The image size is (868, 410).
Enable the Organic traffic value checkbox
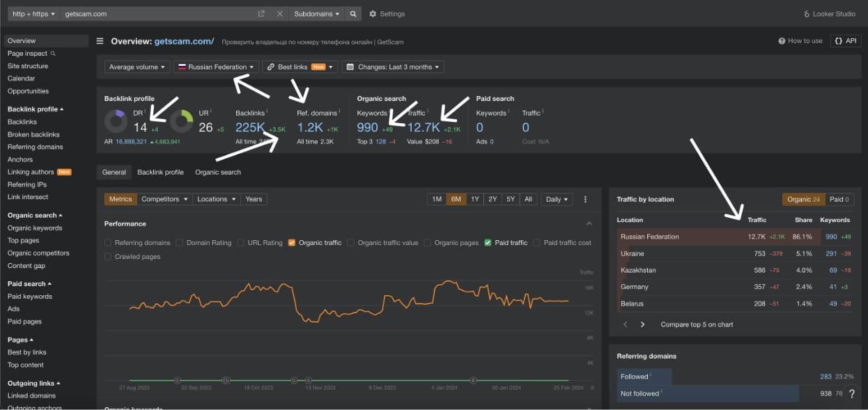click(x=350, y=243)
